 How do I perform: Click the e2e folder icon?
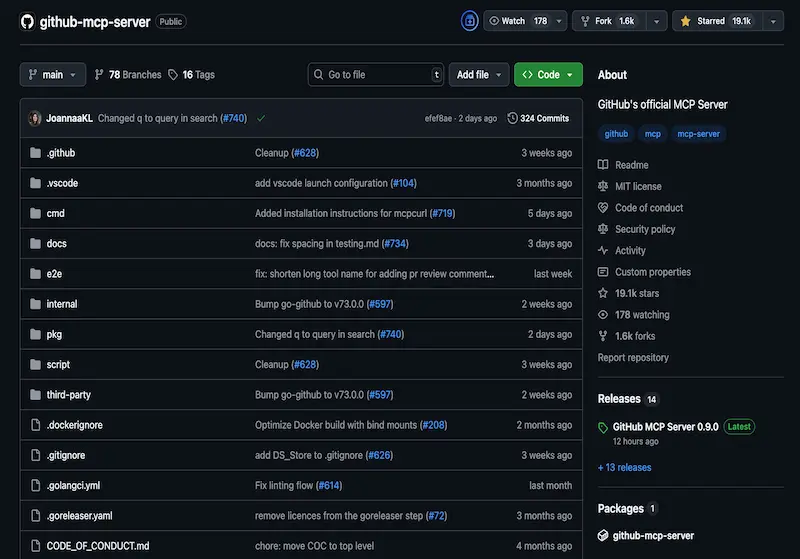[x=35, y=273]
